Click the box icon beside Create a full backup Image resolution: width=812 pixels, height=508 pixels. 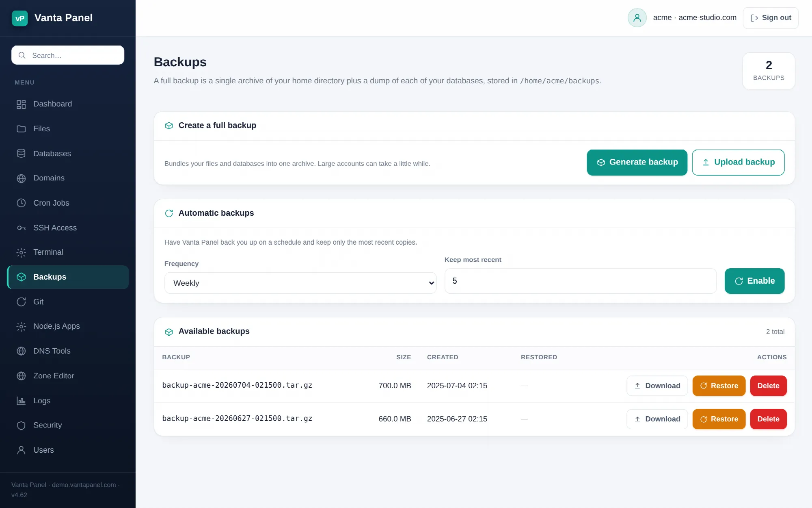(169, 126)
